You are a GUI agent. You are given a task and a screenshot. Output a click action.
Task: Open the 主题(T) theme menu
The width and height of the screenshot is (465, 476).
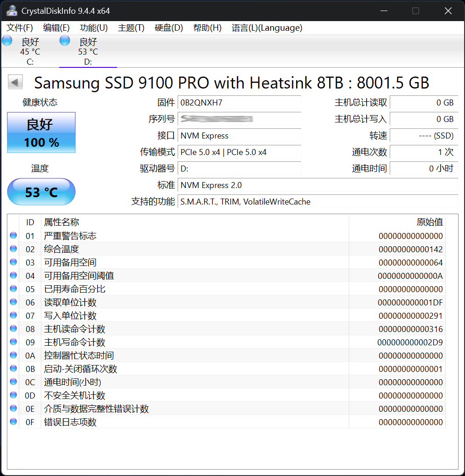point(130,28)
